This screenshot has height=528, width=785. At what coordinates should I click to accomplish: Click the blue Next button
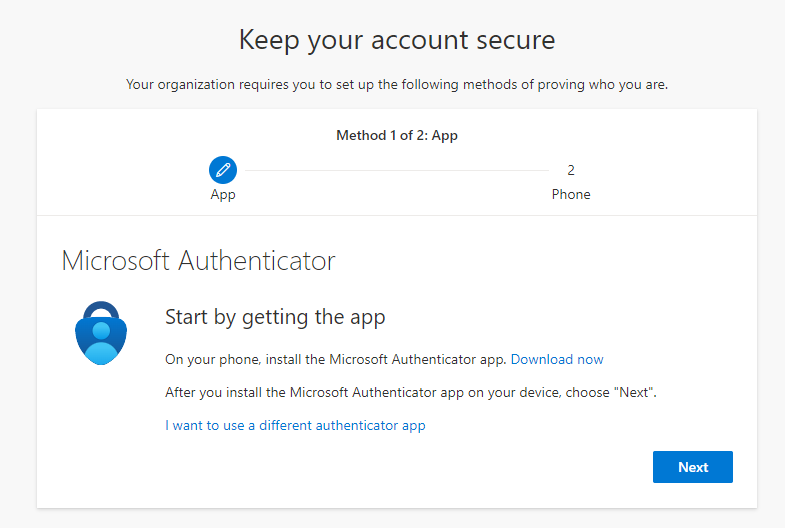point(693,467)
